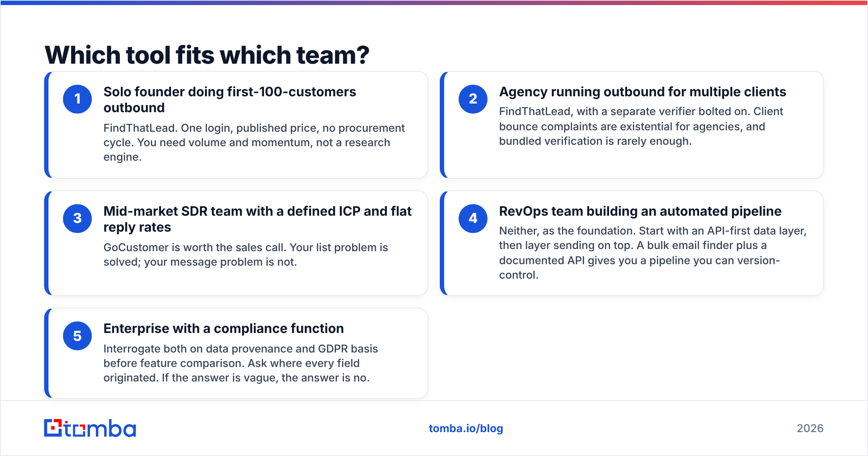Screen dimensions: 868x456
Task: Click 'Neither, as the foundation' paragraph
Action: coord(653,253)
